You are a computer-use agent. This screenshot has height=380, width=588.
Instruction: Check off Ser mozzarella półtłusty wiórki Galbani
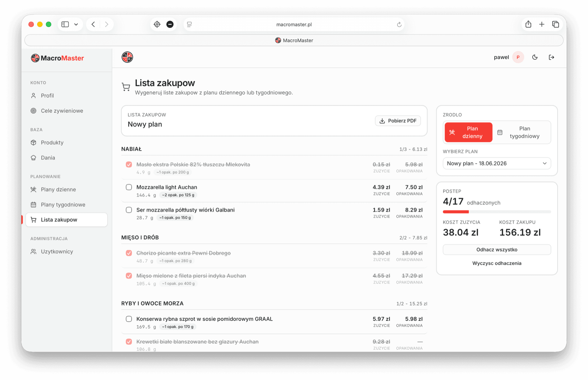pyautogui.click(x=129, y=210)
